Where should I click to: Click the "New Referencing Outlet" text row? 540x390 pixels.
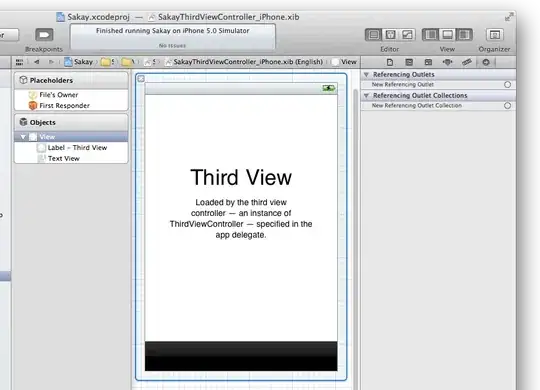(x=403, y=84)
